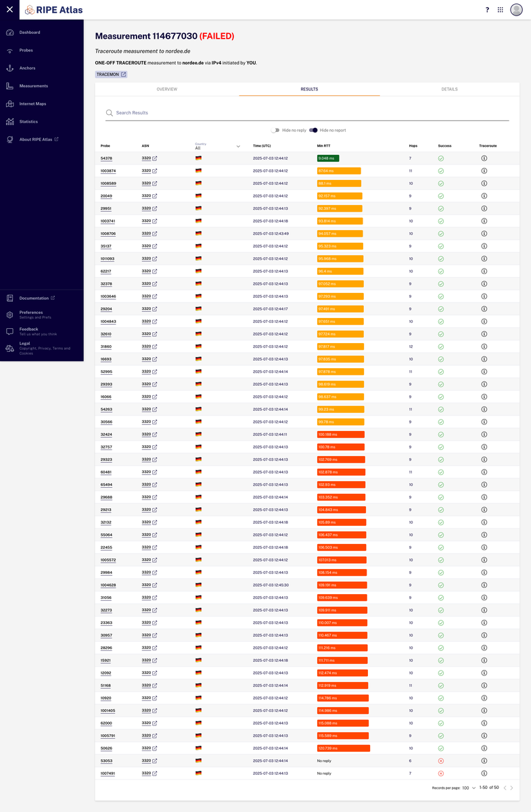
Task: Open the Anchors sidebar icon
Action: click(x=9, y=68)
